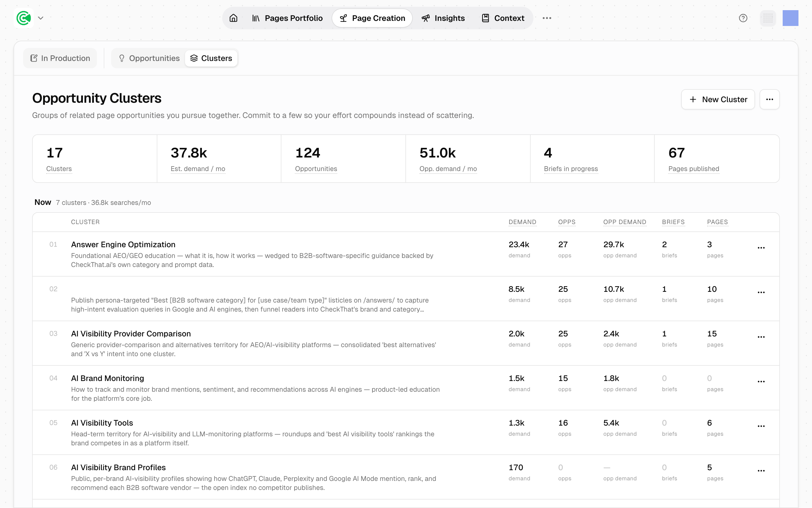Open the top navigation overflow menu
Image resolution: width=812 pixels, height=508 pixels.
pyautogui.click(x=547, y=18)
